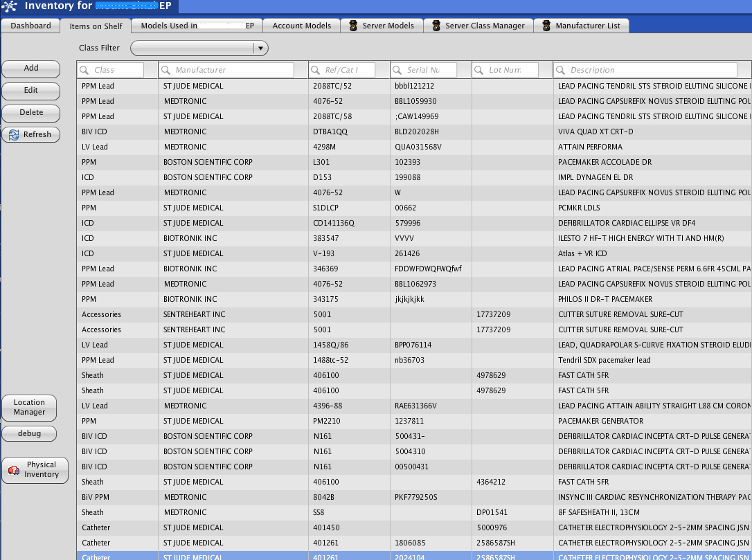Select the ATTAIN PERFORMA description
752x560 pixels.
pyautogui.click(x=591, y=147)
